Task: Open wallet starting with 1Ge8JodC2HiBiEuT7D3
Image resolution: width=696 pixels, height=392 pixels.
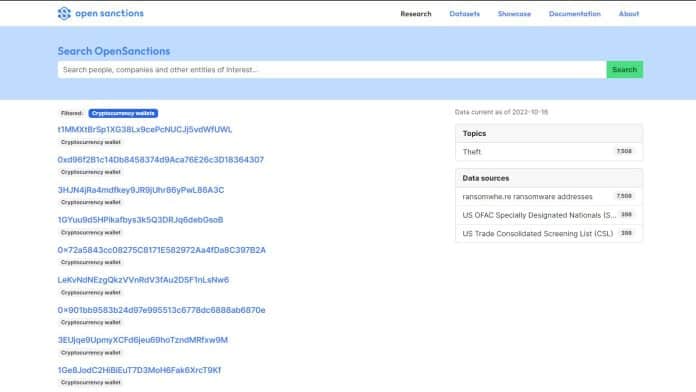Action: click(x=139, y=370)
